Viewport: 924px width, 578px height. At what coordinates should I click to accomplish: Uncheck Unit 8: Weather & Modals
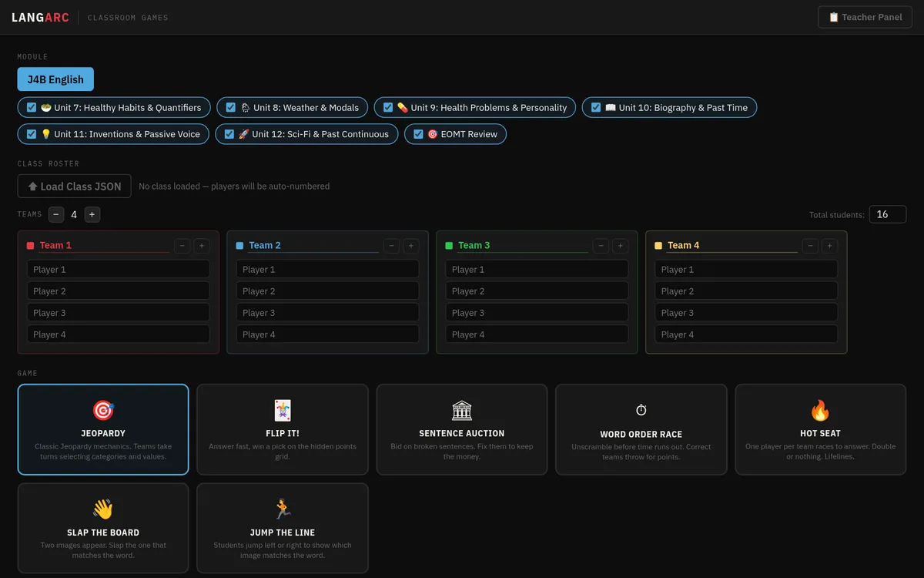231,108
